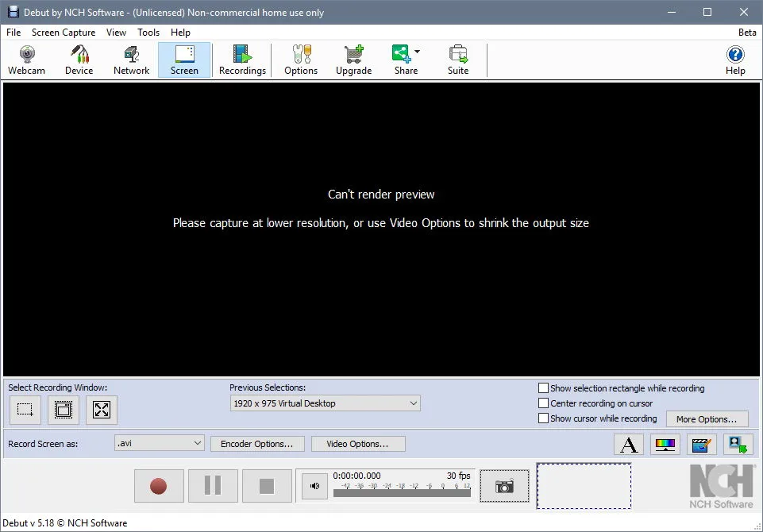Choose rectangle selection recording area icon

click(x=25, y=410)
